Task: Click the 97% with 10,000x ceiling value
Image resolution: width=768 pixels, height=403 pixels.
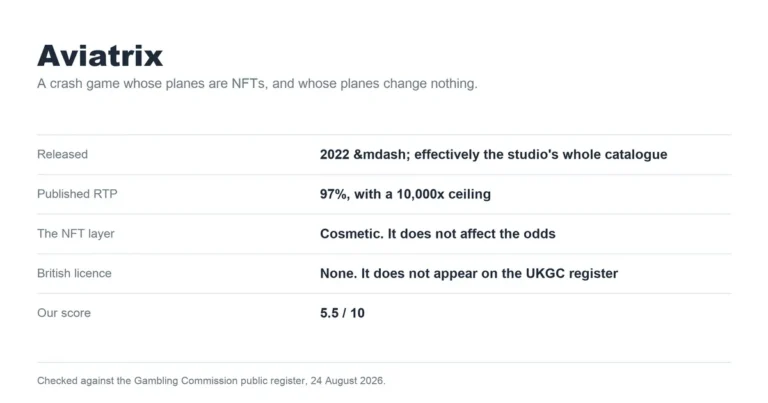Action: click(x=405, y=194)
